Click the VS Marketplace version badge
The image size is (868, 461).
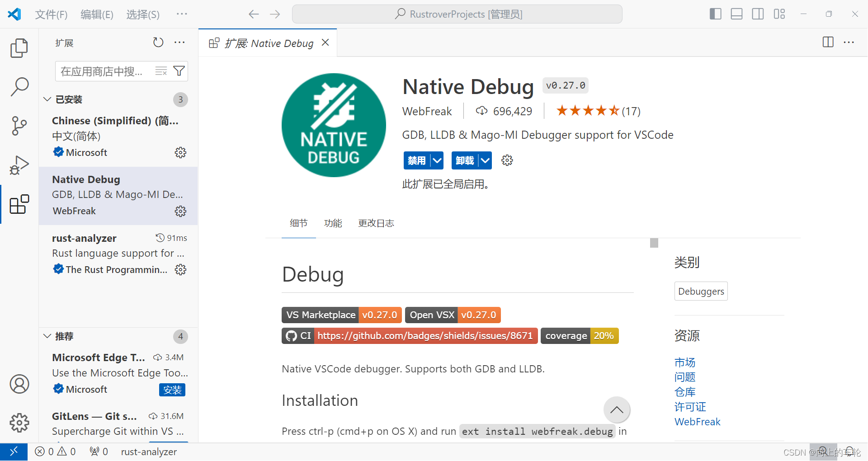(x=341, y=315)
